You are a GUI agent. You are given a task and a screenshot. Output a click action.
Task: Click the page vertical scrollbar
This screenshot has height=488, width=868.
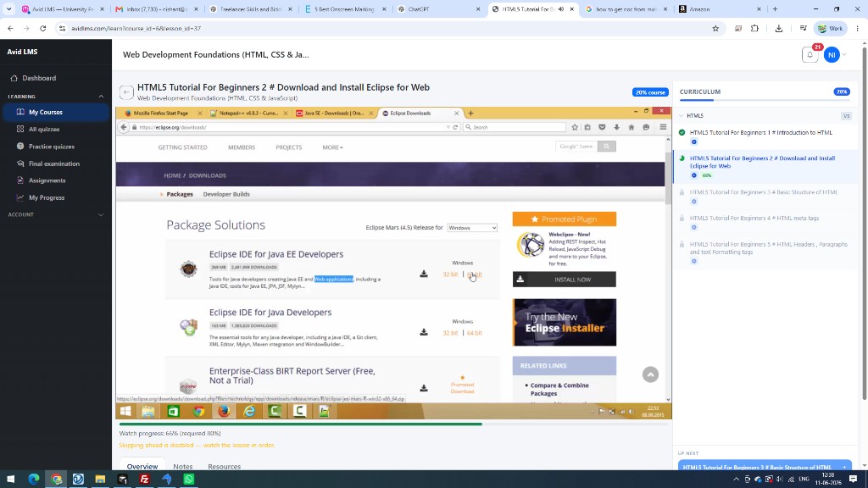(x=864, y=221)
